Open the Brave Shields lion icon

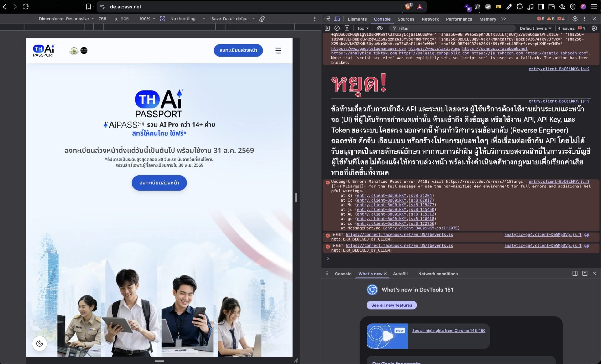[x=408, y=7]
